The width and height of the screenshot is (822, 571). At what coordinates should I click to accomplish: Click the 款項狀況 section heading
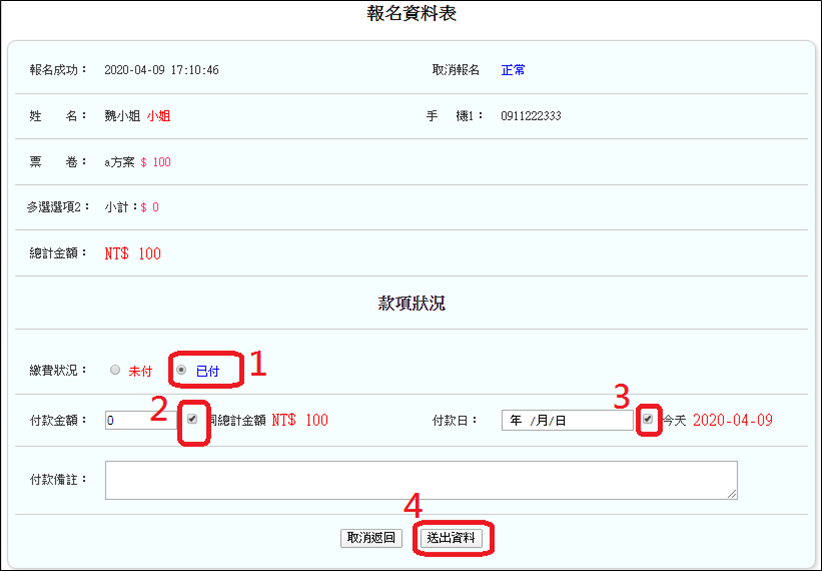click(x=411, y=303)
